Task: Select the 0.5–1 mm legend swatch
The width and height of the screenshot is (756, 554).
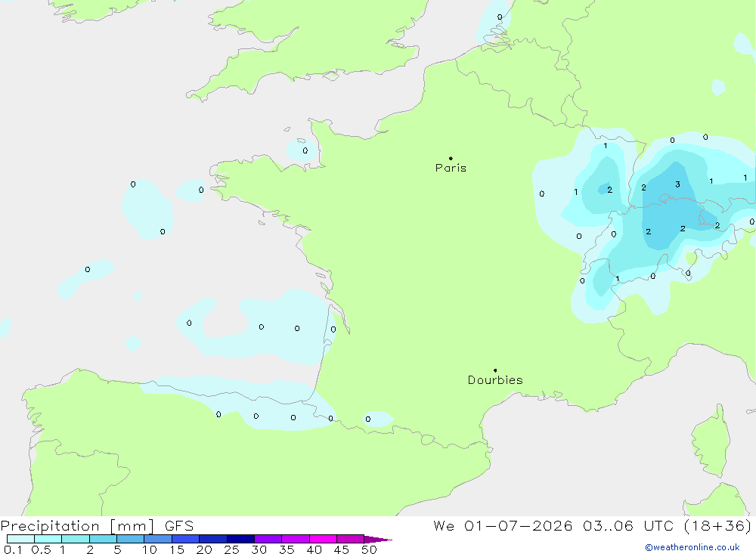Action: click(48, 539)
